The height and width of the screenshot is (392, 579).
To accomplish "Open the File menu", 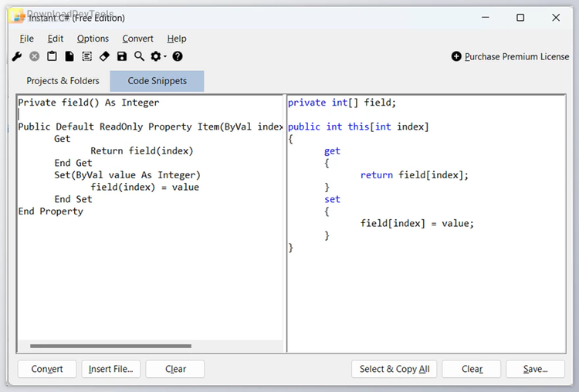I will pos(26,39).
